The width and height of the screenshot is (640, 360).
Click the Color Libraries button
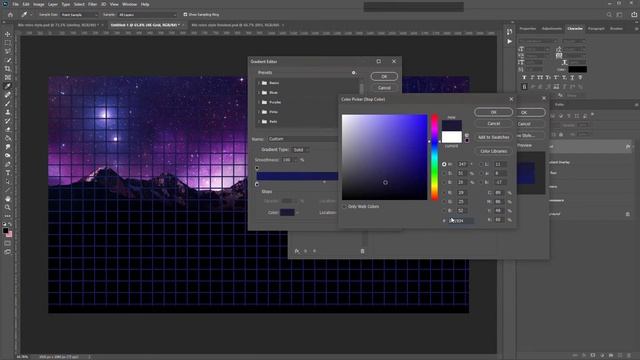pyautogui.click(x=493, y=151)
